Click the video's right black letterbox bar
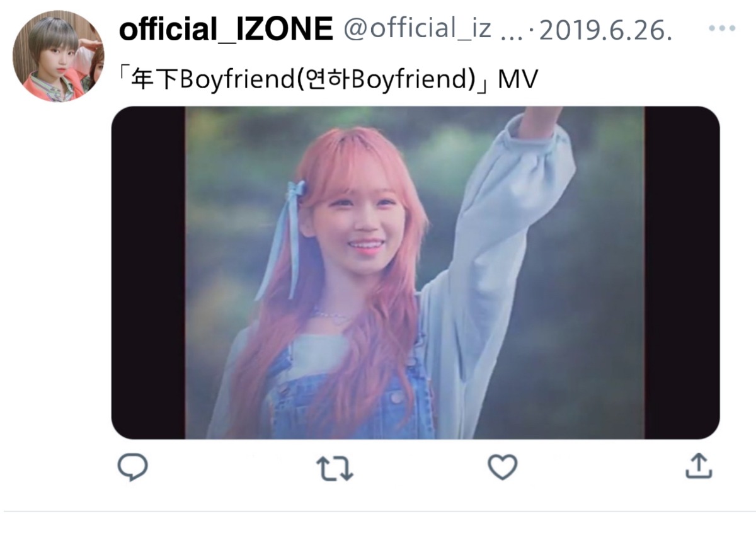The image size is (756, 533). click(682, 273)
